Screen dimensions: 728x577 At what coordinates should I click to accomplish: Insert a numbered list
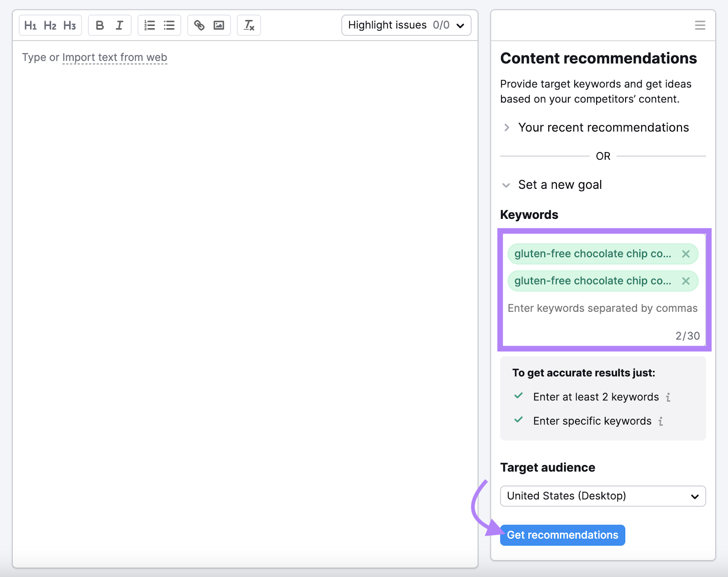[149, 25]
